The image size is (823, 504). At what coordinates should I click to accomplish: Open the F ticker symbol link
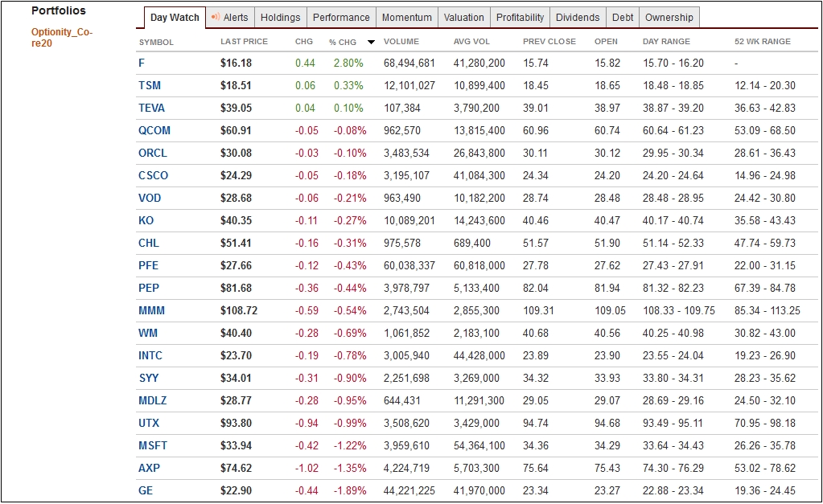pyautogui.click(x=142, y=63)
